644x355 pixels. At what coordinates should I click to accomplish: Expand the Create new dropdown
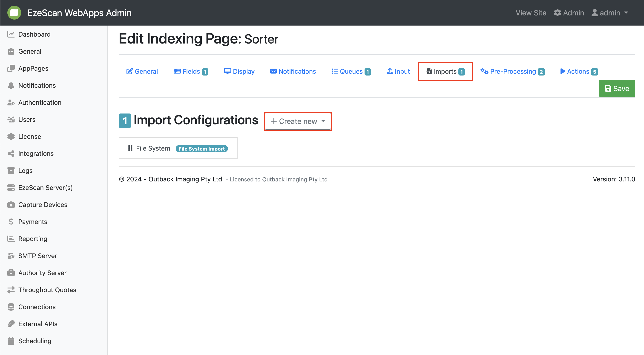[x=298, y=121]
